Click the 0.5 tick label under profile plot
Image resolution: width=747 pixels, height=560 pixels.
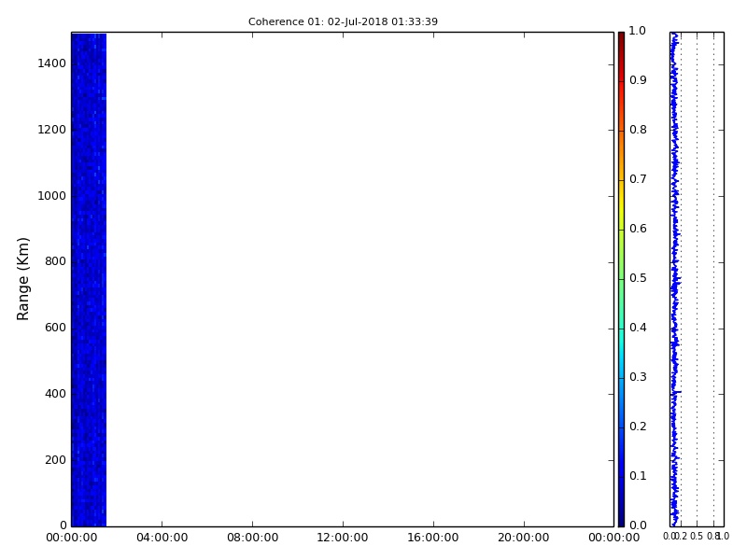[x=697, y=536]
